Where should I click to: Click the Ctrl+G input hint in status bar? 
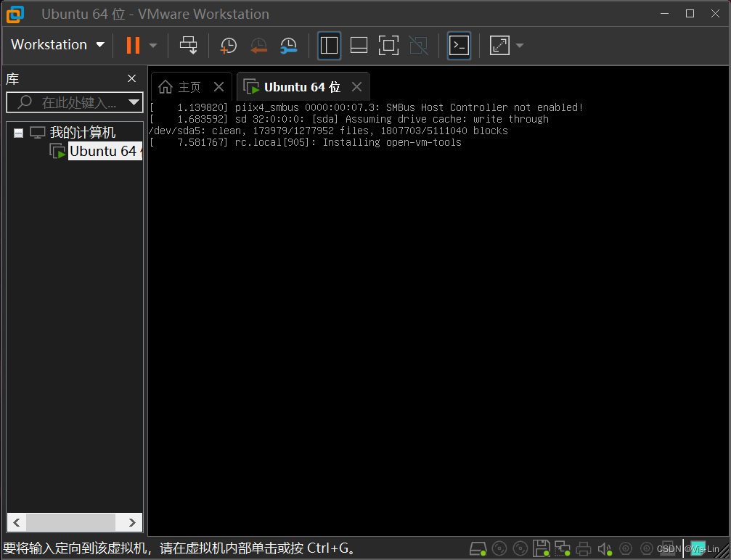click(180, 548)
